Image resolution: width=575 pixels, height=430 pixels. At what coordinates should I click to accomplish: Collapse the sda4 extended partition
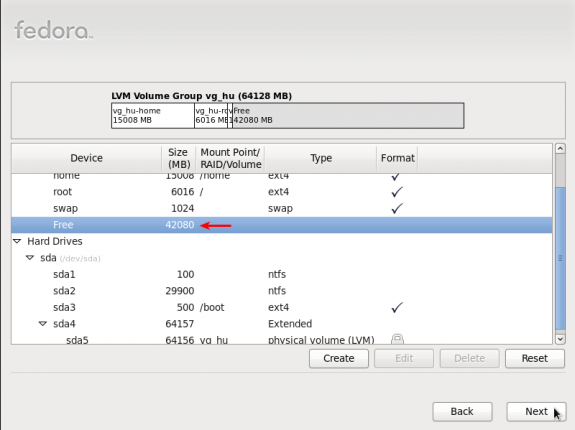pos(43,324)
